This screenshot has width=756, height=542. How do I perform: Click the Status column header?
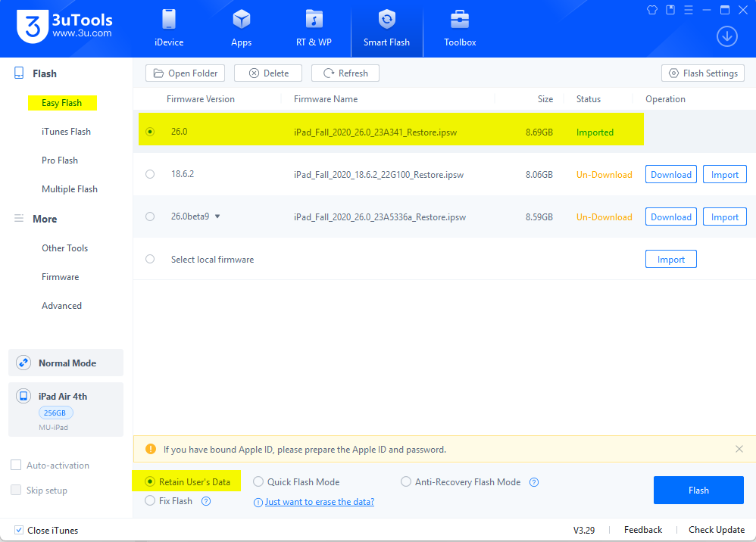coord(589,98)
